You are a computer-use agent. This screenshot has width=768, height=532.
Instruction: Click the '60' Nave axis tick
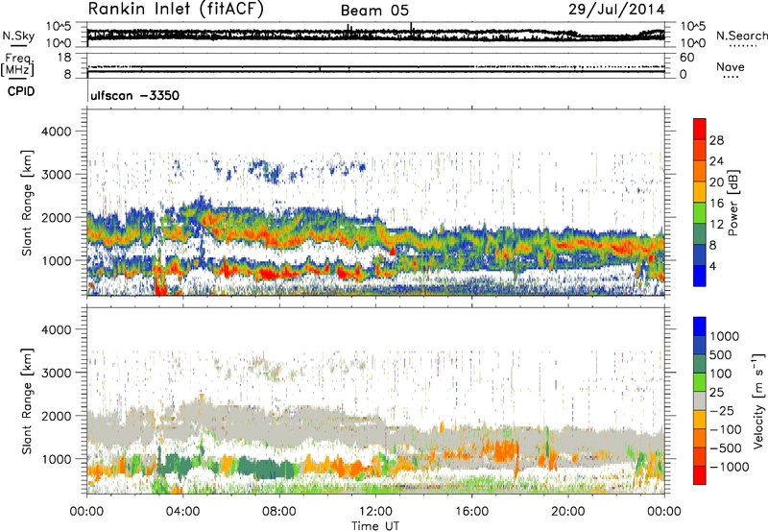687,58
